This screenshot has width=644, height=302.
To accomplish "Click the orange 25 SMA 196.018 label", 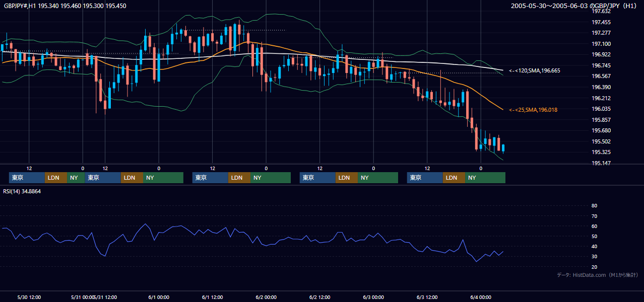I will coord(533,110).
